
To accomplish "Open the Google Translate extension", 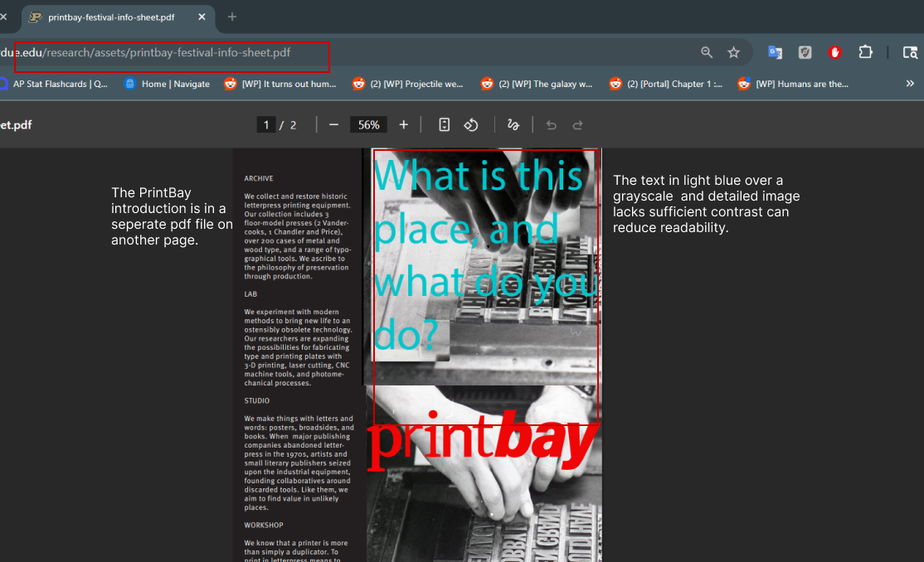I will [x=775, y=51].
